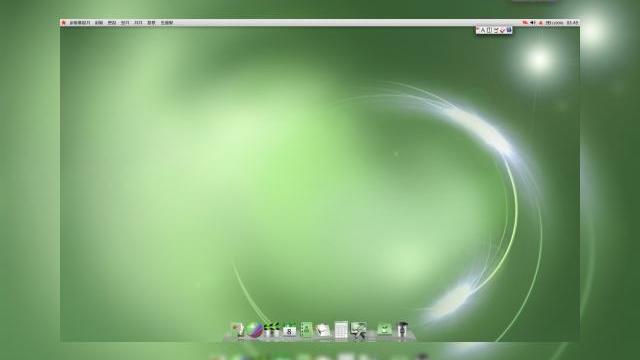This screenshot has width=640, height=360.
Task: Launch the picture-and-tools dock icon
Action: pos(359,330)
